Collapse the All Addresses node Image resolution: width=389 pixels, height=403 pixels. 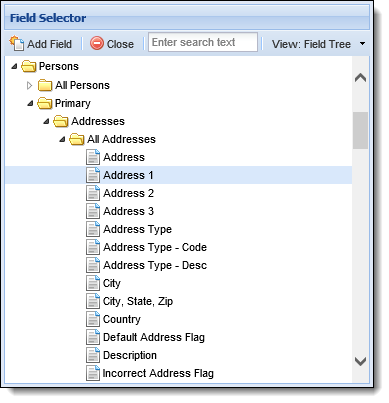coord(62,139)
